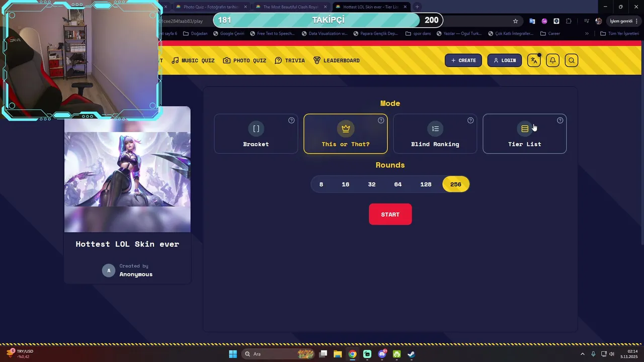Open the TRY/USD taskbar widget
This screenshot has height=362, width=644.
click(20, 354)
